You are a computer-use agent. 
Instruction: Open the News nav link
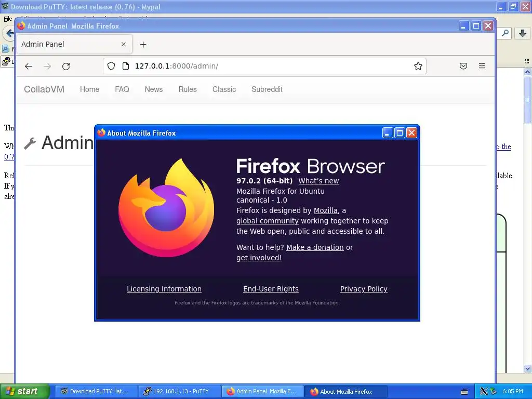[x=154, y=89]
